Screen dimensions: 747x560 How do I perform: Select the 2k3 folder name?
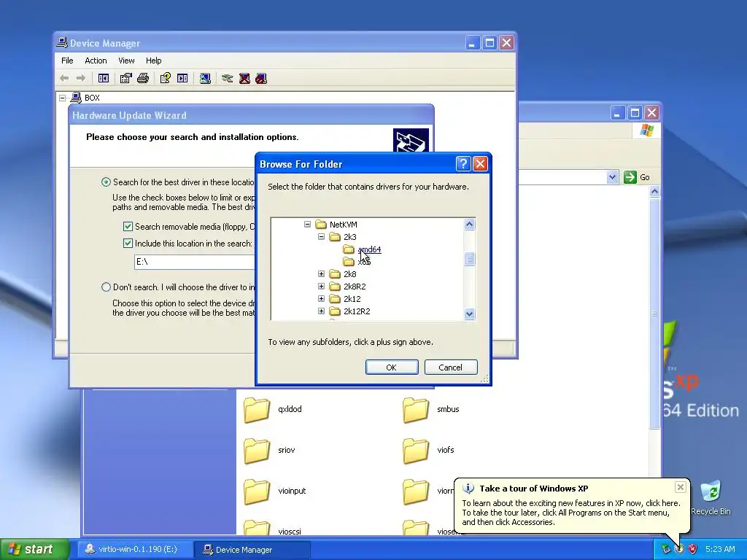tap(349, 237)
